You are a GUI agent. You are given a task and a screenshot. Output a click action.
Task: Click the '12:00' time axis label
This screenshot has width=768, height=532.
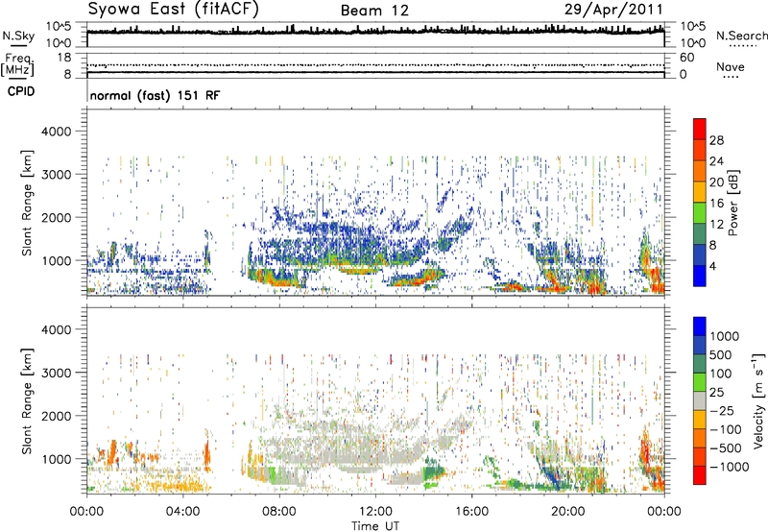(x=375, y=512)
